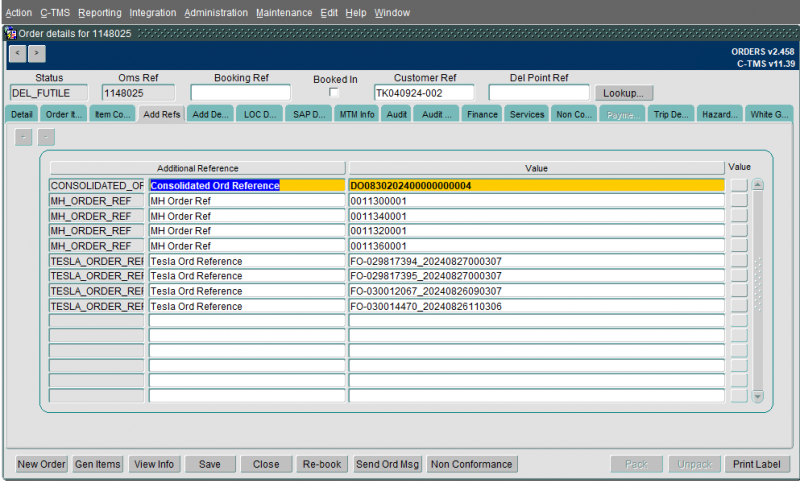
Task: Switch to the Services tab
Action: [527, 114]
